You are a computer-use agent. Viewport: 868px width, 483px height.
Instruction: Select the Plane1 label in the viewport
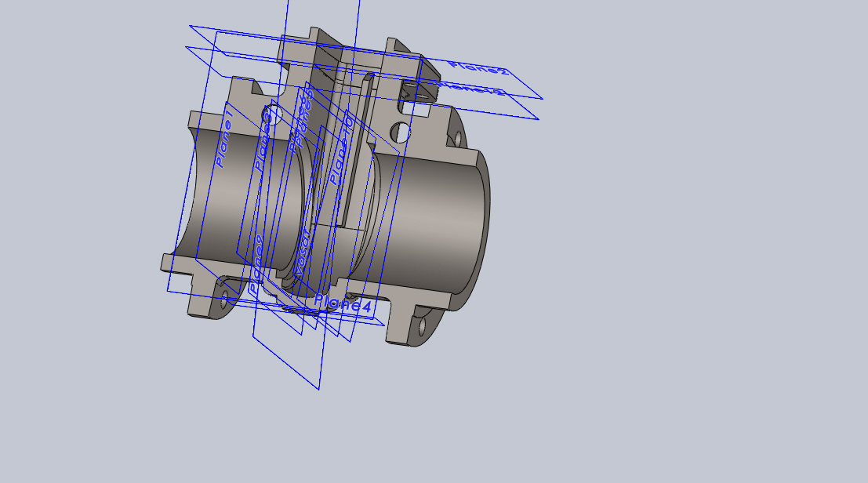click(x=224, y=140)
